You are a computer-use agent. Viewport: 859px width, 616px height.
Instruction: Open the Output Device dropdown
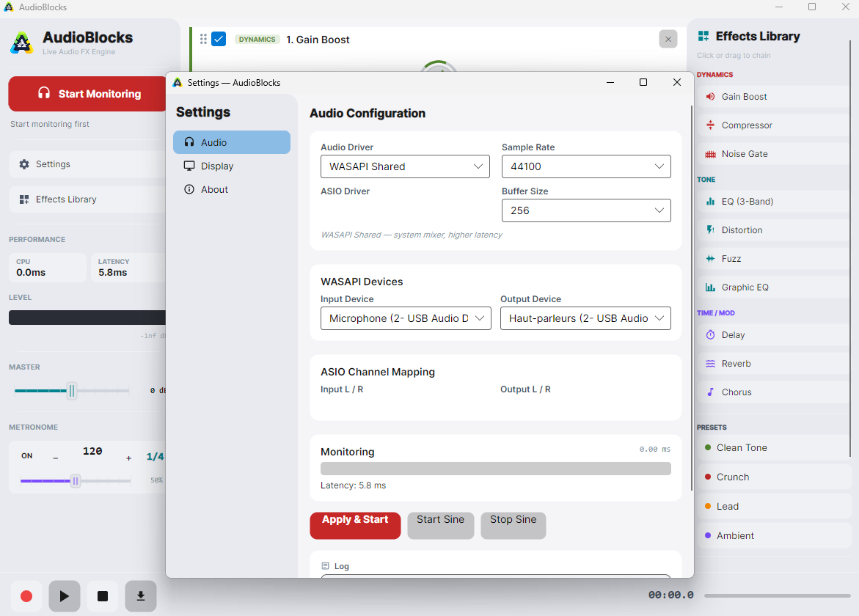click(585, 318)
